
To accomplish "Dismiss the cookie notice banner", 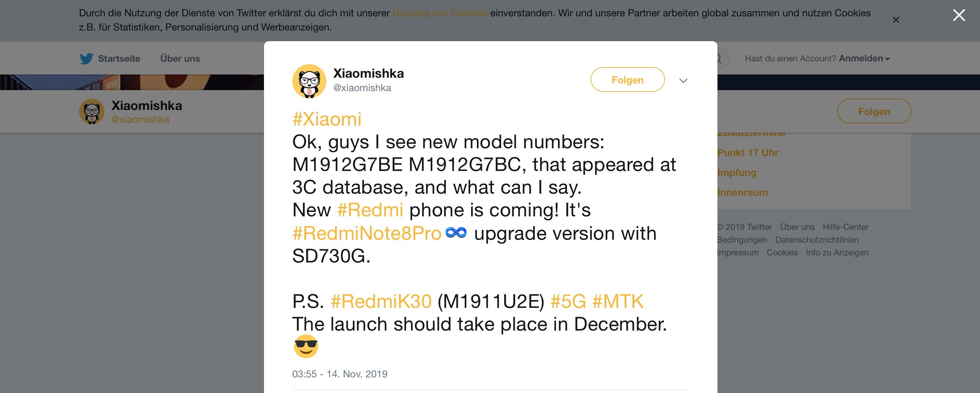I will [x=896, y=20].
